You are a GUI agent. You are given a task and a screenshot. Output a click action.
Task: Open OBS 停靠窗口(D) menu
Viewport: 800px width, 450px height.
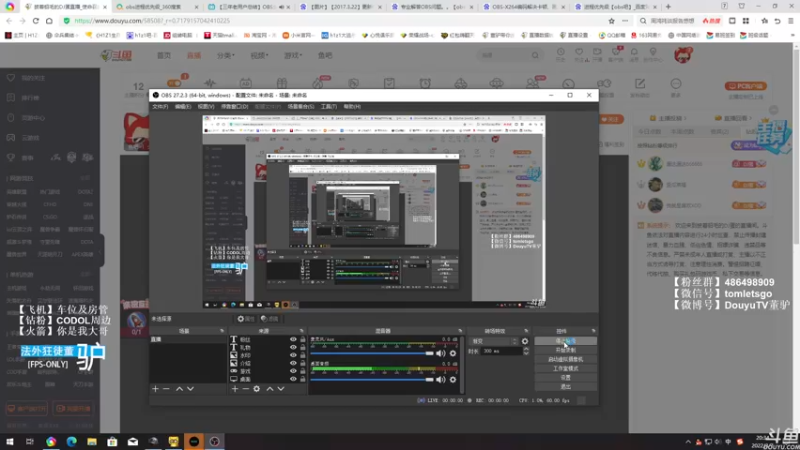click(x=235, y=107)
